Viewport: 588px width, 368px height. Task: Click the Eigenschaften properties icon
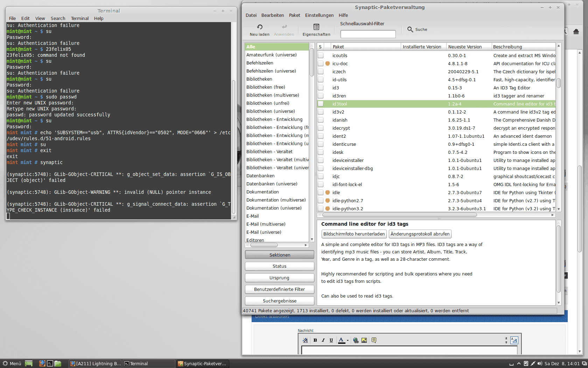click(316, 27)
